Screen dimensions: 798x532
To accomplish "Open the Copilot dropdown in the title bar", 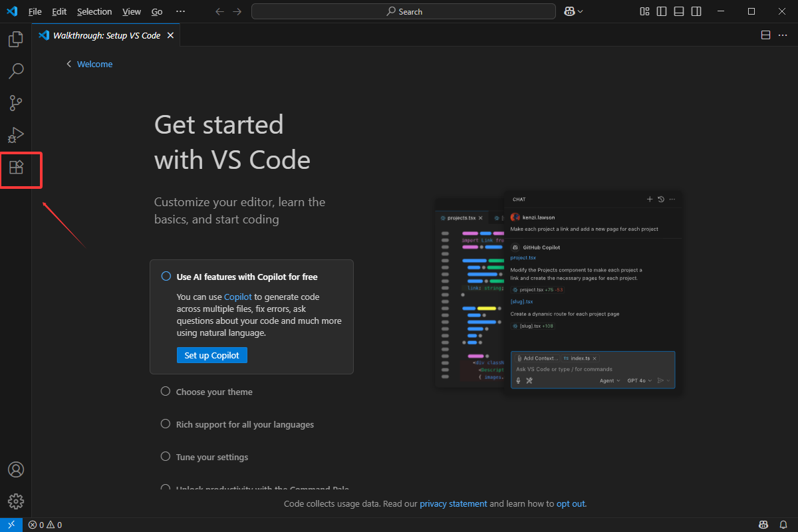I will [x=573, y=11].
